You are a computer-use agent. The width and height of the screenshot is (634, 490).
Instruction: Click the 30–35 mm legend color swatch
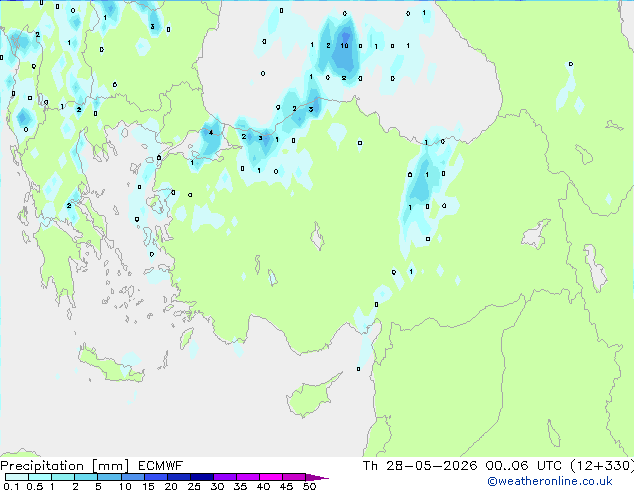[225, 477]
